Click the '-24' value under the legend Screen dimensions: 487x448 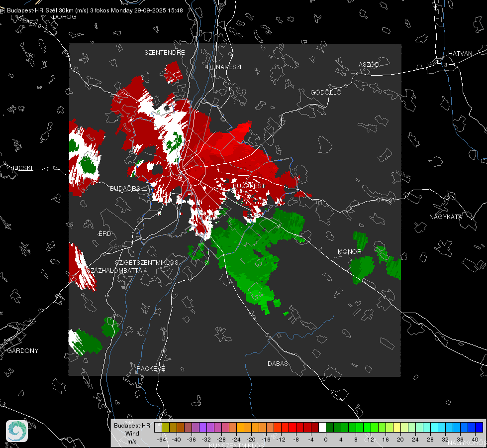point(236,440)
